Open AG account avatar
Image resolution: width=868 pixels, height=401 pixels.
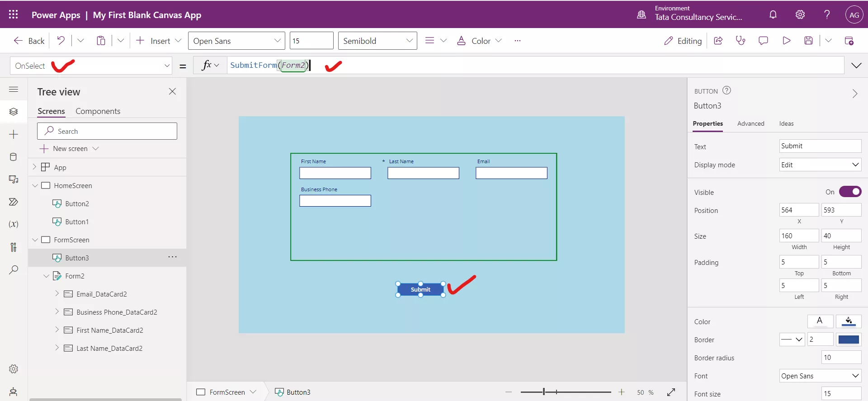[x=854, y=14]
